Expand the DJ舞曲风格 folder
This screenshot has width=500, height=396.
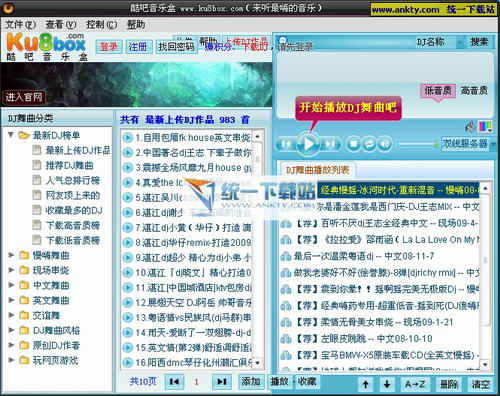click(11, 330)
